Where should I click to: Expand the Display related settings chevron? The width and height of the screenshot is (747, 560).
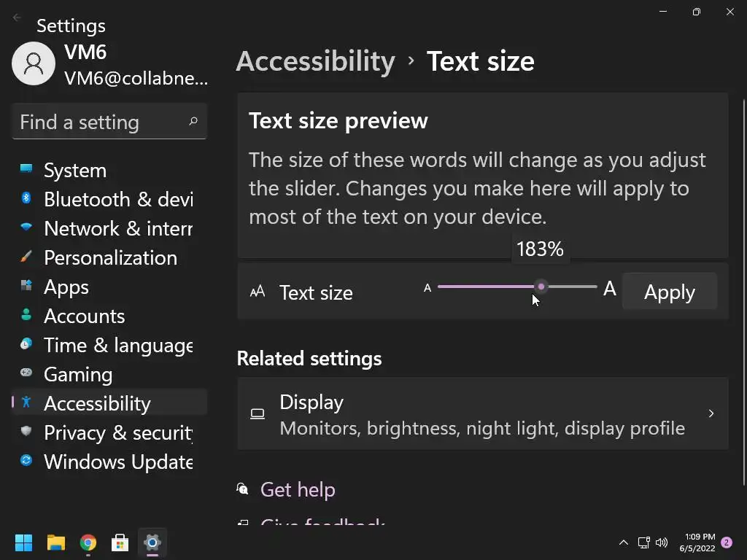click(711, 414)
